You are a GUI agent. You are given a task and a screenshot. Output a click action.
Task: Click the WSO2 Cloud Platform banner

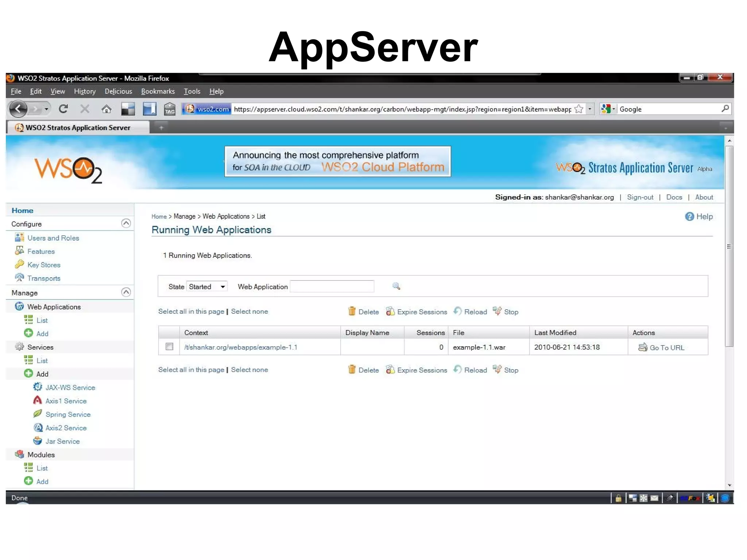337,161
